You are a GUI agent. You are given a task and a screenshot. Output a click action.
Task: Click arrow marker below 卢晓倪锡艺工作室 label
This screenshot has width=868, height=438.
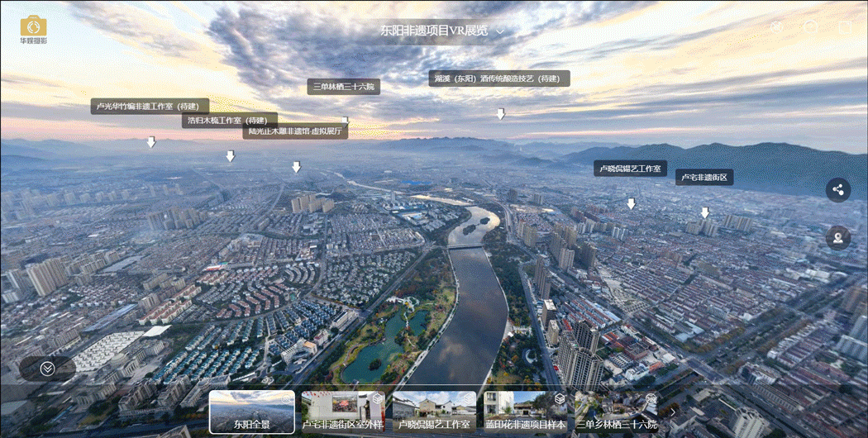(x=631, y=203)
